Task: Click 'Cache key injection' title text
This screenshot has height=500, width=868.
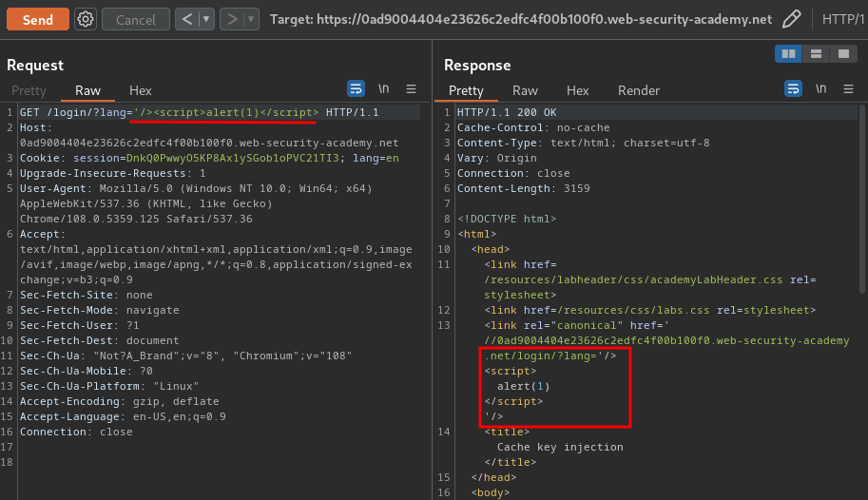Action: [560, 447]
